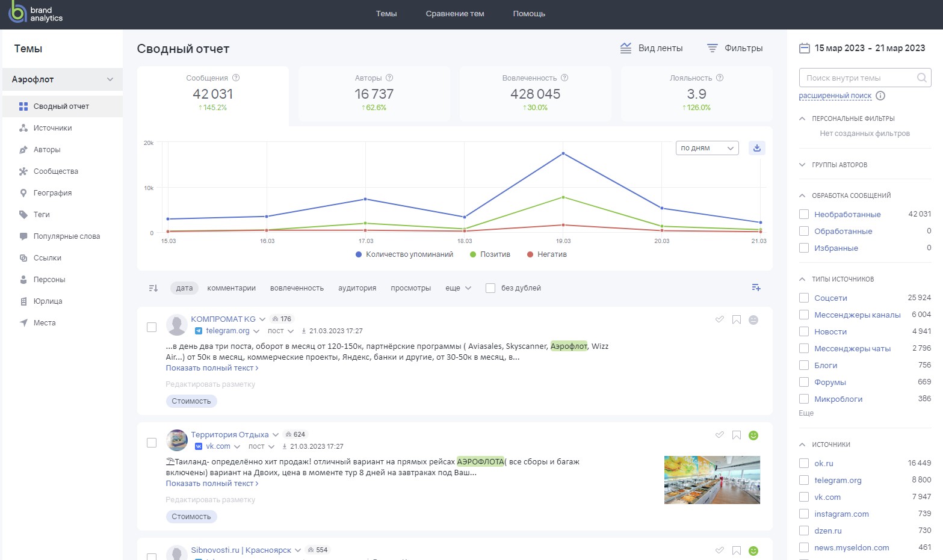Select География in the sidebar

(x=53, y=192)
